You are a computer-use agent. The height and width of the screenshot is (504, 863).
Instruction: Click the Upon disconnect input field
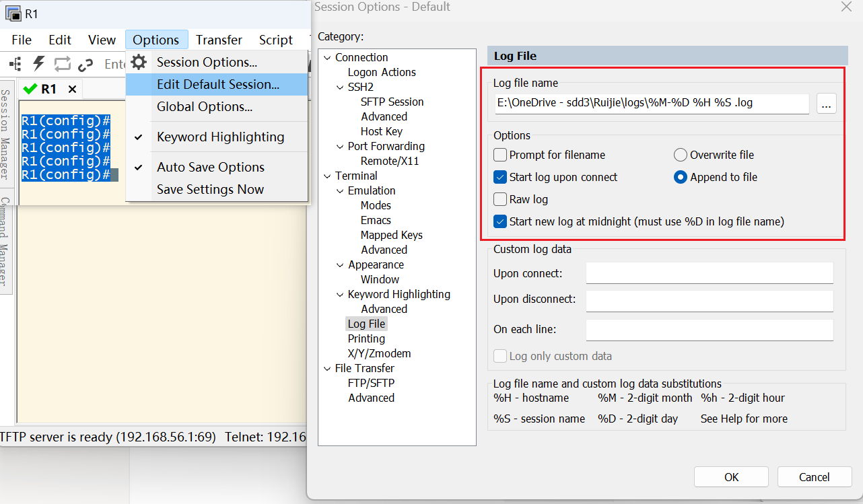click(710, 301)
